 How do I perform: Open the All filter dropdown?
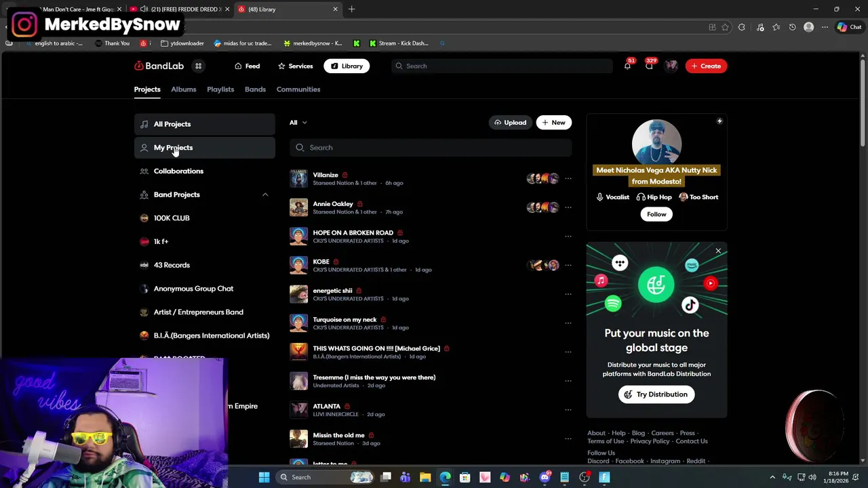(x=298, y=123)
